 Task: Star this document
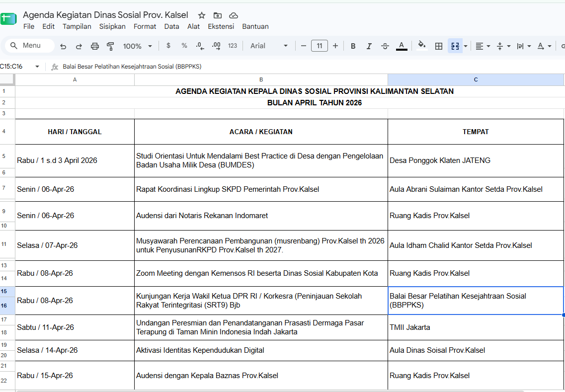[202, 15]
